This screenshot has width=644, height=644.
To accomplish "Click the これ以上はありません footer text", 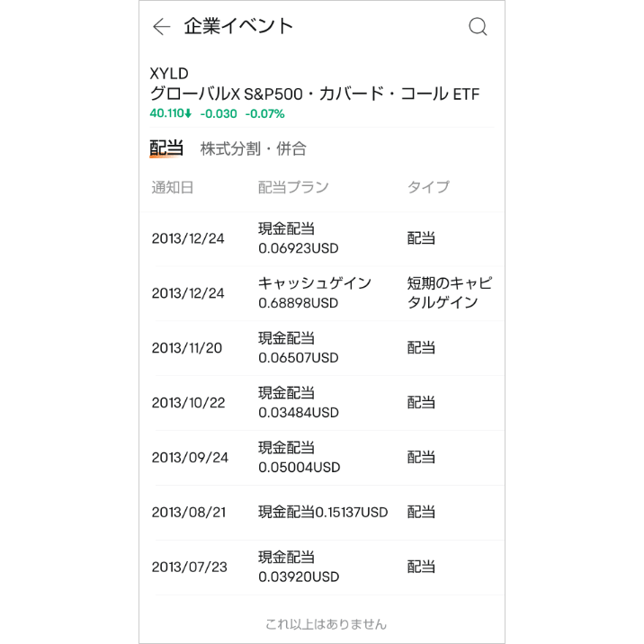I will tap(326, 624).
